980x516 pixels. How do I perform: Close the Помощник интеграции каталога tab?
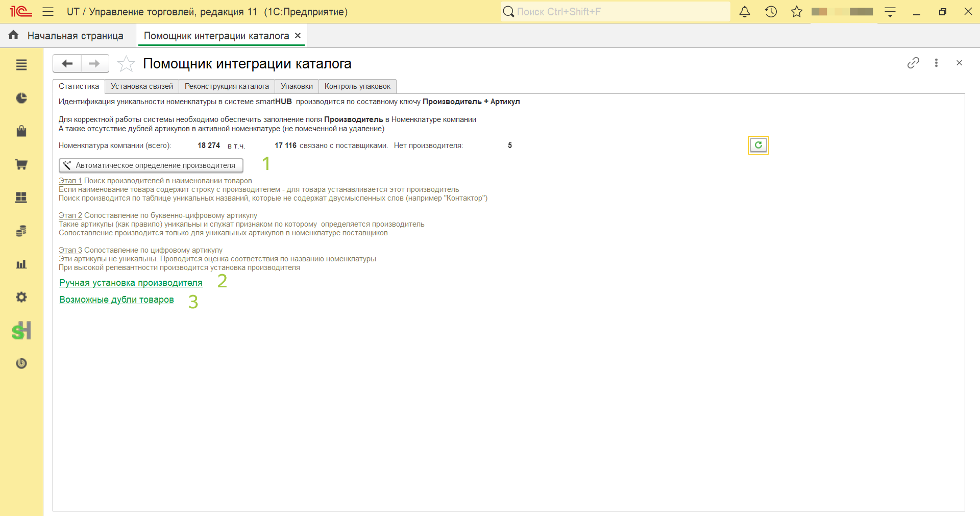[298, 36]
